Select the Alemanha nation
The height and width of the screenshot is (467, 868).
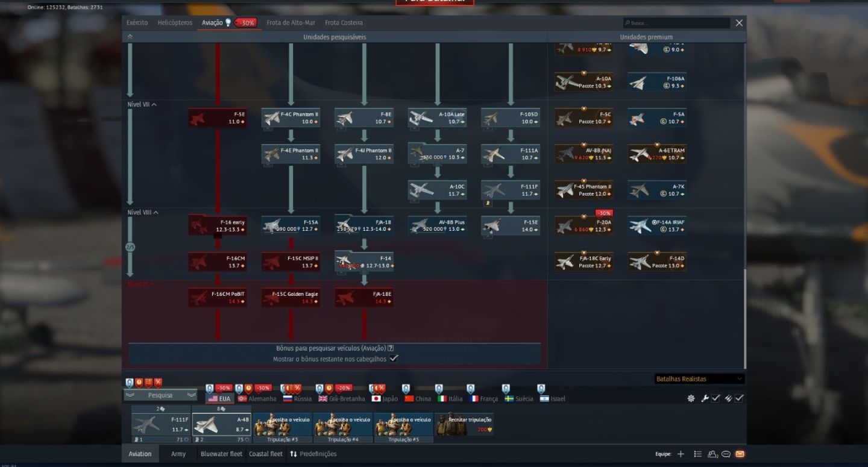pyautogui.click(x=257, y=399)
